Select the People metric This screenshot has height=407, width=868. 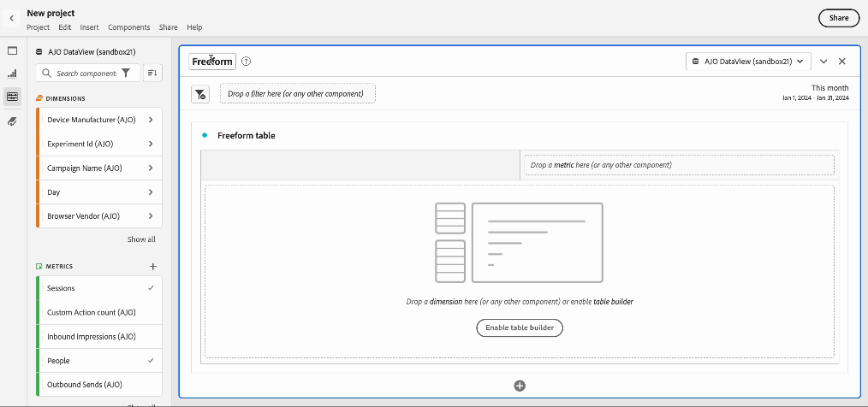(x=99, y=361)
